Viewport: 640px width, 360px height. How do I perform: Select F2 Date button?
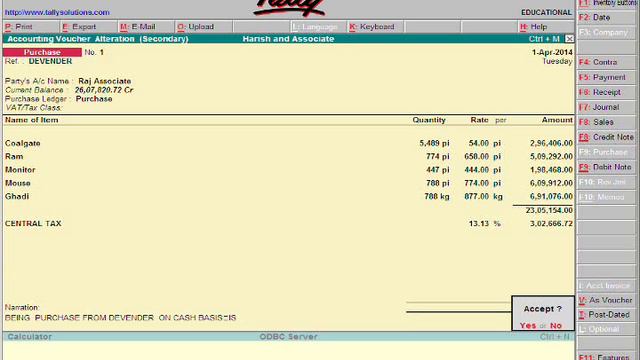[606, 18]
